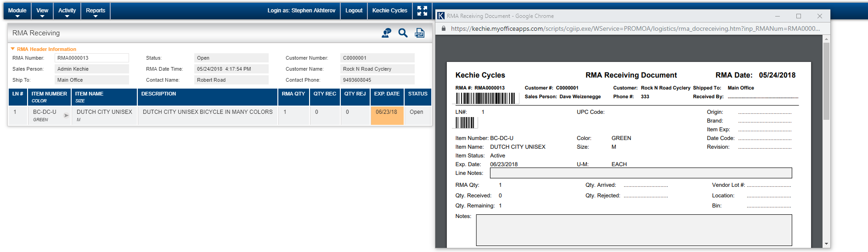Click the Status field showing Open
868x252 pixels.
pyautogui.click(x=231, y=58)
